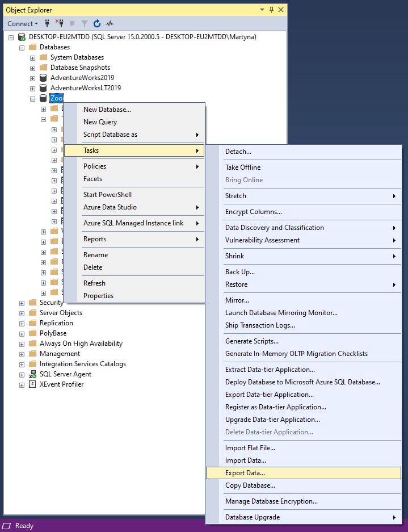
Task: Expand the System Databases node
Action: point(32,58)
